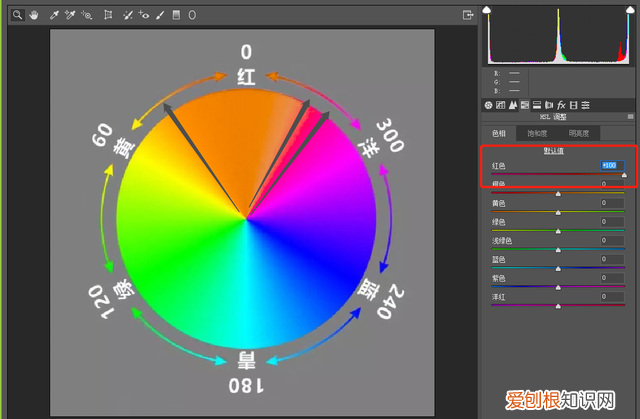Open the HSL panel options menu

[630, 117]
